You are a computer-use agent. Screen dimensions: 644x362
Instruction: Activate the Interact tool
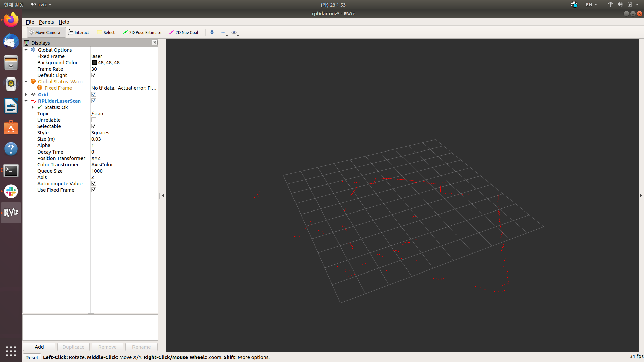point(79,32)
